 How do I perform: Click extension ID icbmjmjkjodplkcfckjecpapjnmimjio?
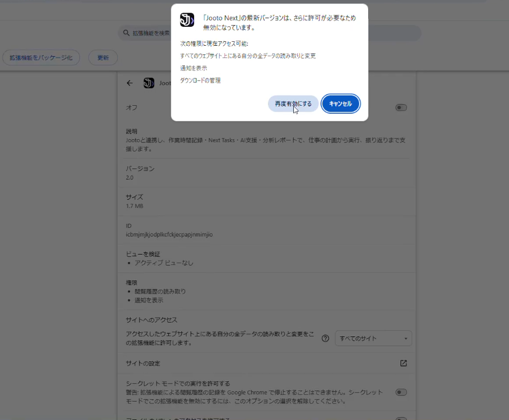tap(169, 235)
